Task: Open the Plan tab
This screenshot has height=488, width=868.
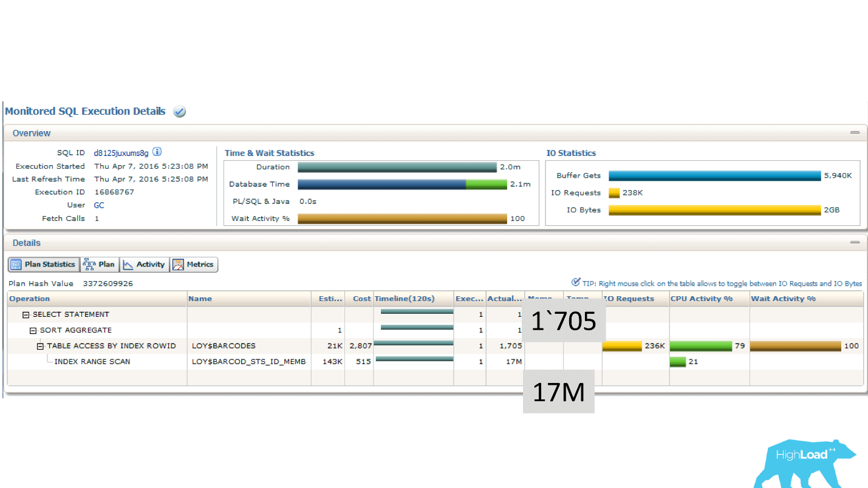Action: 100,265
